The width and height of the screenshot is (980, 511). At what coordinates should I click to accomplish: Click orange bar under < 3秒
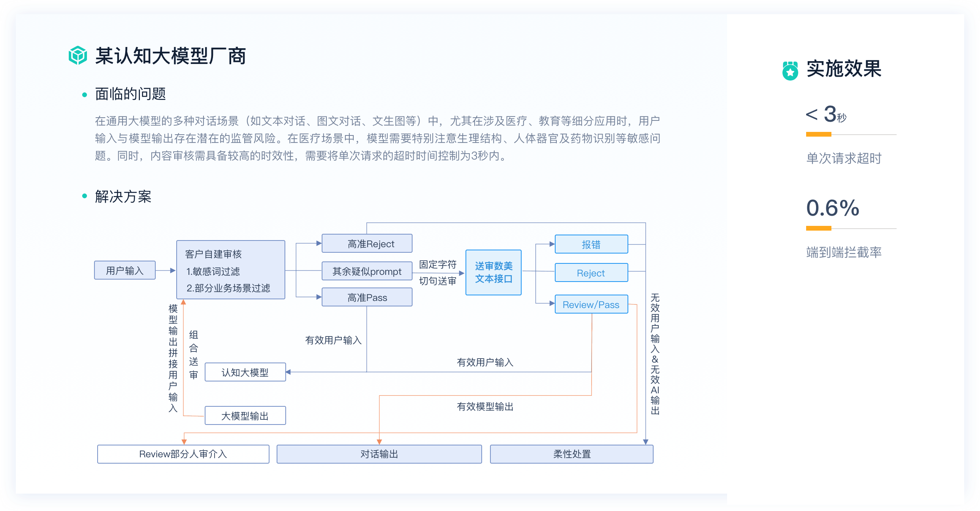coord(818,135)
